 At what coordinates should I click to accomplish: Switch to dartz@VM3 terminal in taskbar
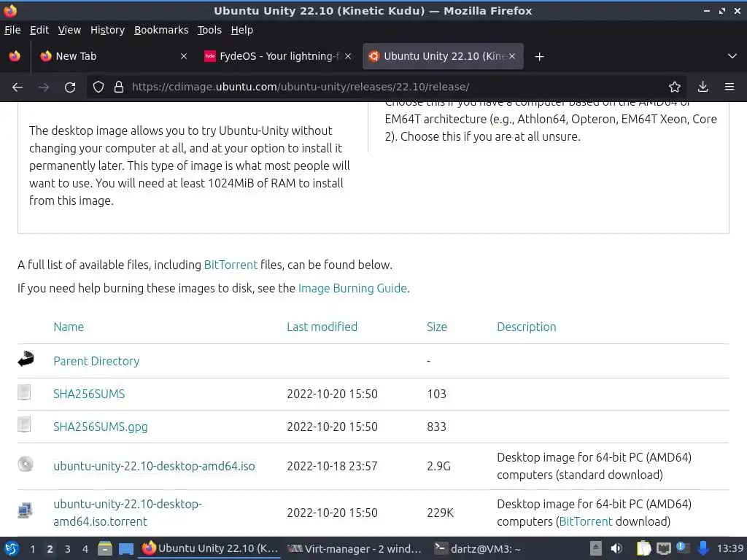click(x=478, y=548)
